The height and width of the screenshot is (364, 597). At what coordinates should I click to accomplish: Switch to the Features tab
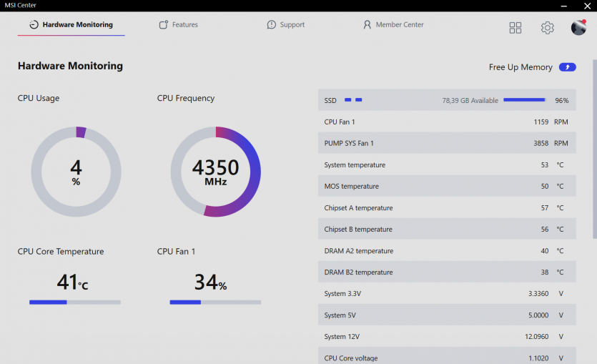178,25
